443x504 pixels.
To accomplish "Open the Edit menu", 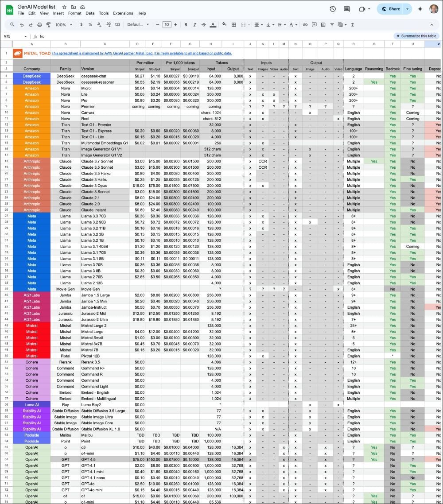I will click(x=32, y=13).
